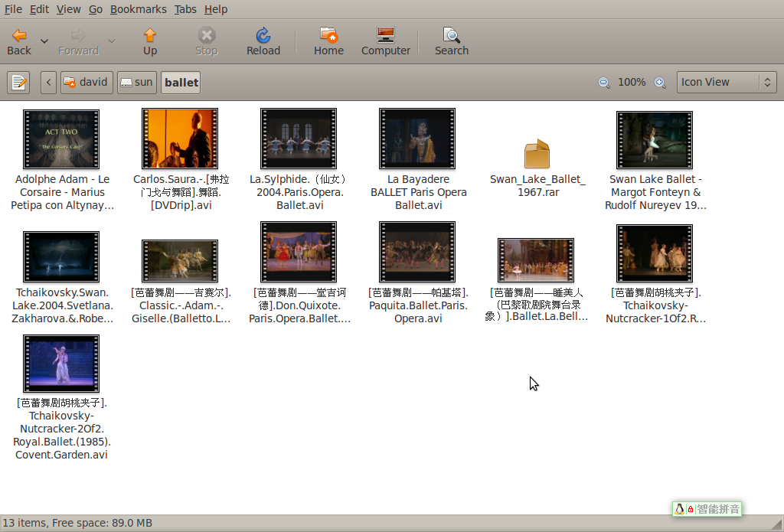Open the Edit menu
The height and width of the screenshot is (532, 784).
(39, 9)
